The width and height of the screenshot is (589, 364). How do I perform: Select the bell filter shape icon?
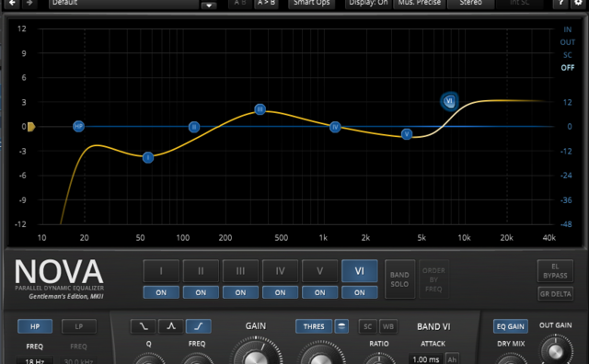point(171,326)
